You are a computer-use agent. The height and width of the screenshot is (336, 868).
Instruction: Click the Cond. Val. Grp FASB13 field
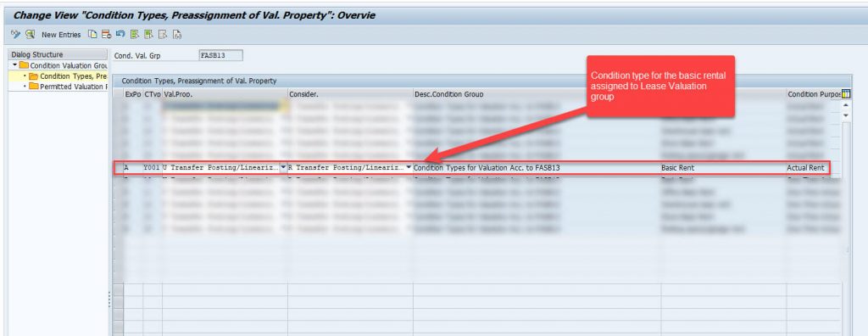(x=220, y=55)
